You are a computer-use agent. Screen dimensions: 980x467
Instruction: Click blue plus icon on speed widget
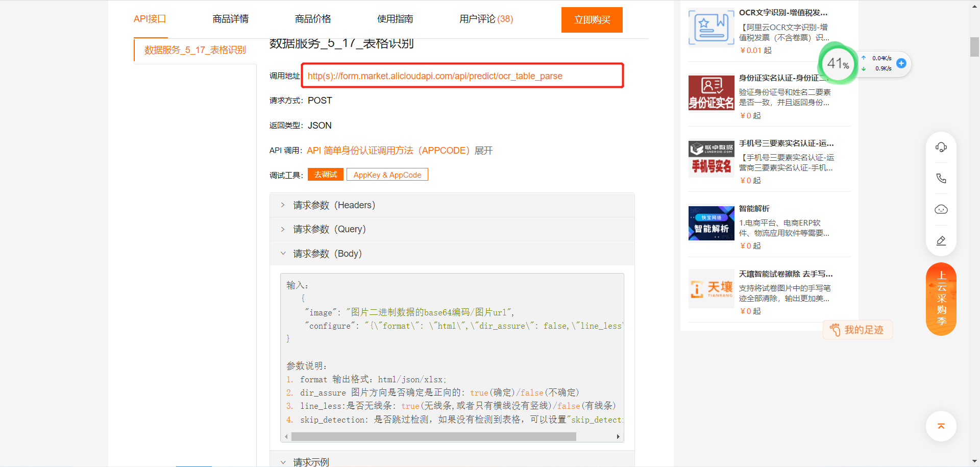(x=901, y=63)
